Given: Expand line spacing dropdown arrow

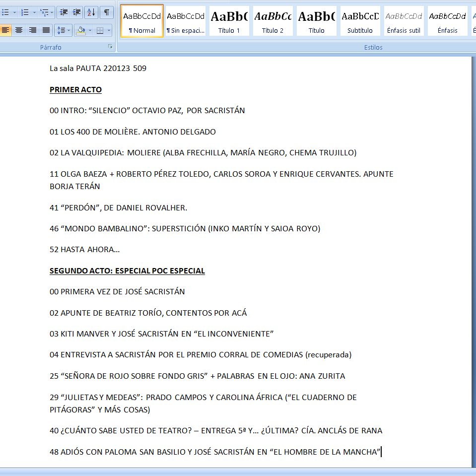Looking at the screenshot, I should point(69,30).
